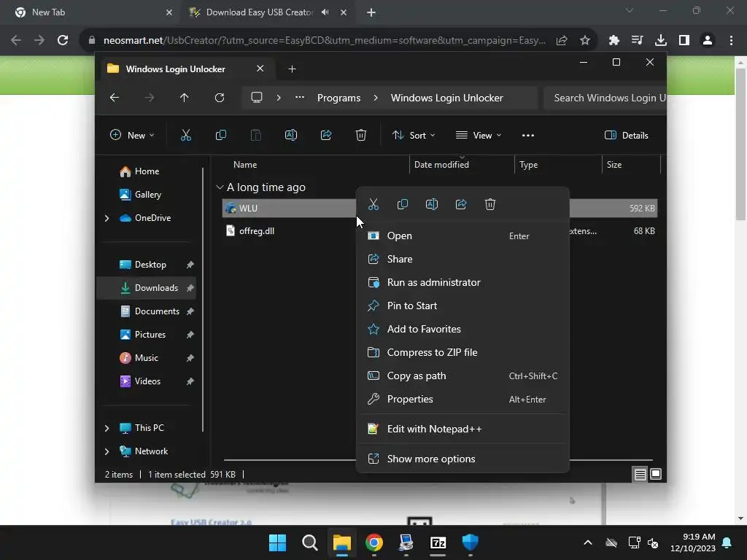Image resolution: width=747 pixels, height=560 pixels.
Task: Toggle the Details pane
Action: pos(627,135)
